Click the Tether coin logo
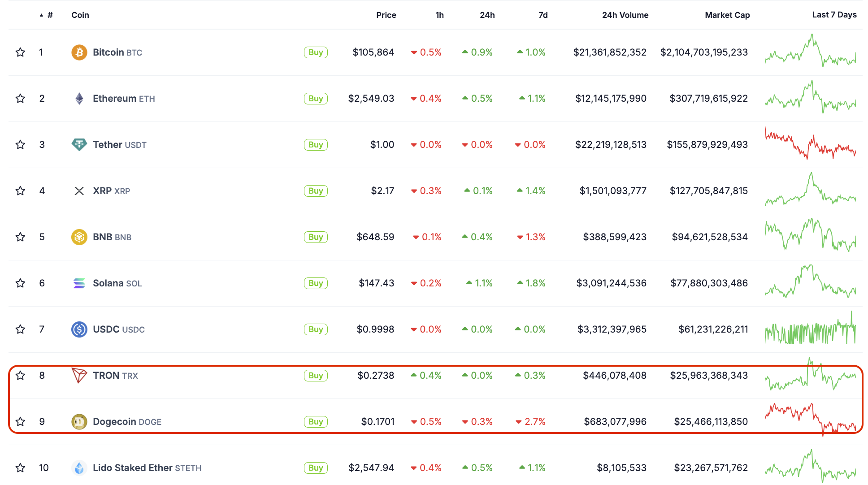This screenshot has height=485, width=868. click(79, 145)
